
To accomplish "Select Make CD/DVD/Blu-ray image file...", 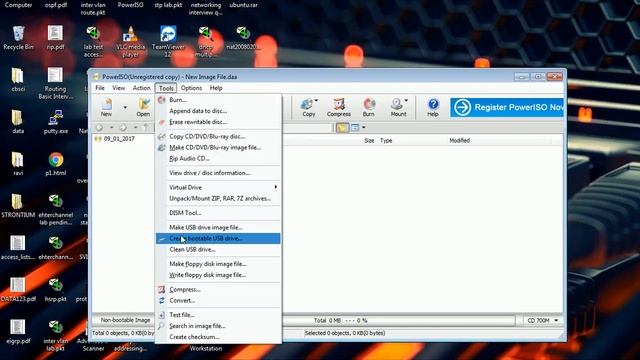I will [x=218, y=148].
